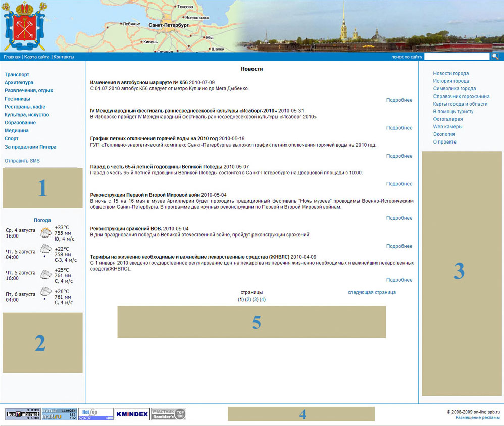Open the LiveInternet counter badge
504x426 pixels.
tap(23, 414)
